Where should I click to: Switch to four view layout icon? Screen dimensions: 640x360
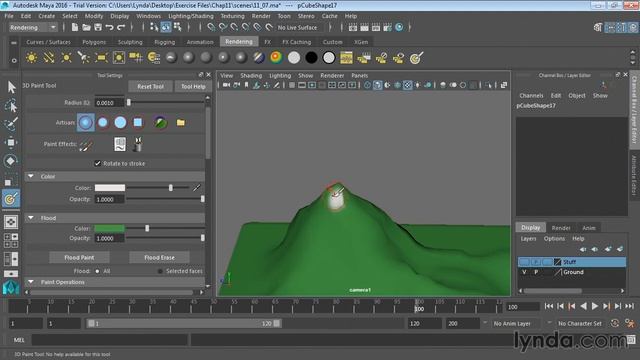tap(11, 240)
